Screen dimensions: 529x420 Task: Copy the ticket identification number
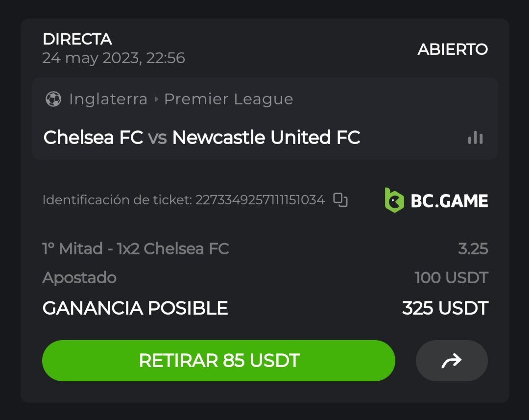(x=340, y=200)
